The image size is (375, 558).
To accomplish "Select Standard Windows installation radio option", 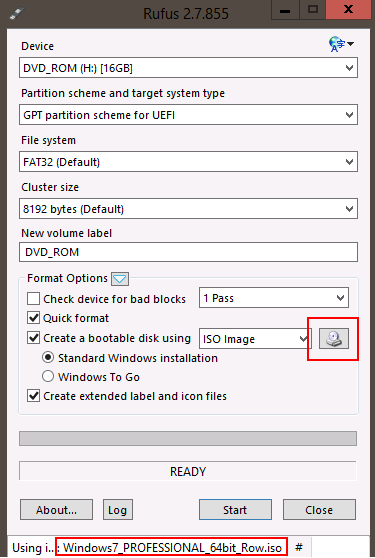I will (x=48, y=357).
